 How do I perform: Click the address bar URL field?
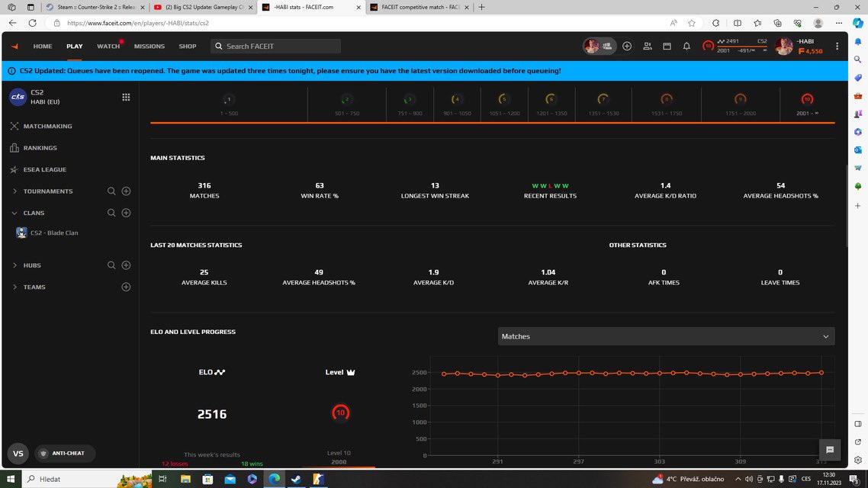[x=354, y=23]
